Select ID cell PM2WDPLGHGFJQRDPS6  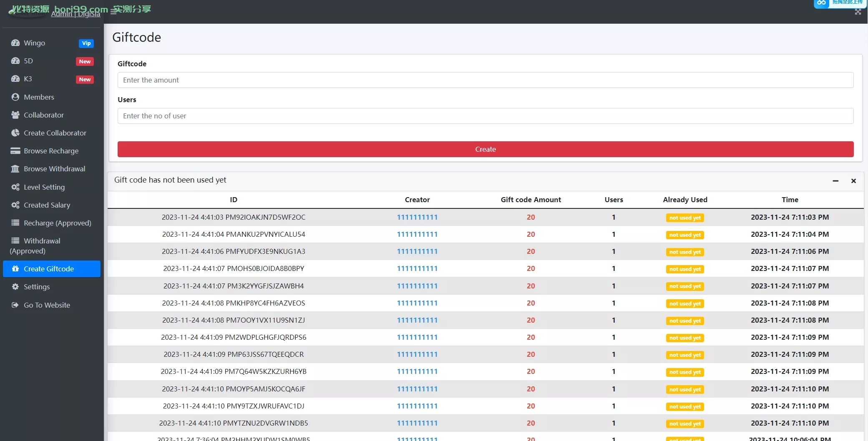point(234,337)
